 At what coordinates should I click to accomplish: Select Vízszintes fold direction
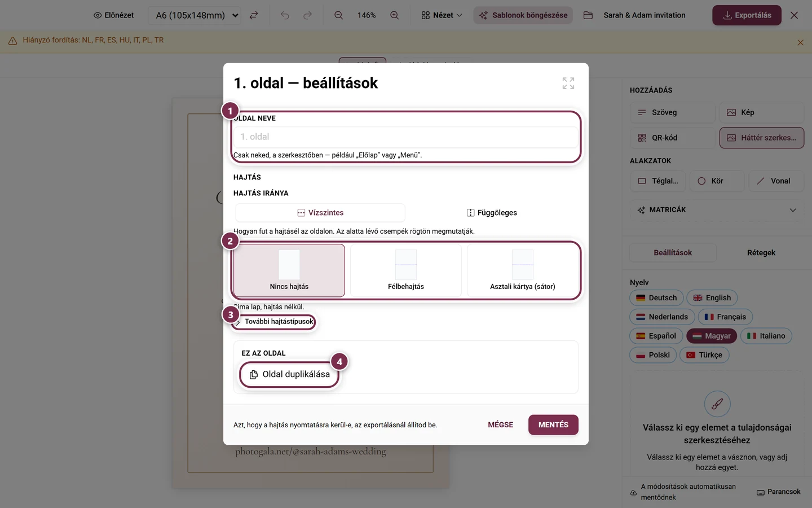(x=320, y=213)
